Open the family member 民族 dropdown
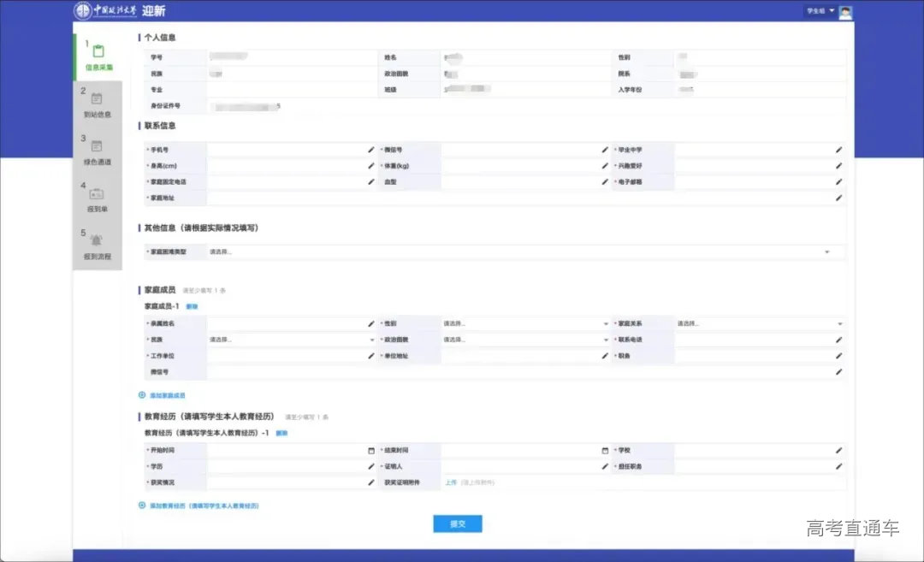 372,340
